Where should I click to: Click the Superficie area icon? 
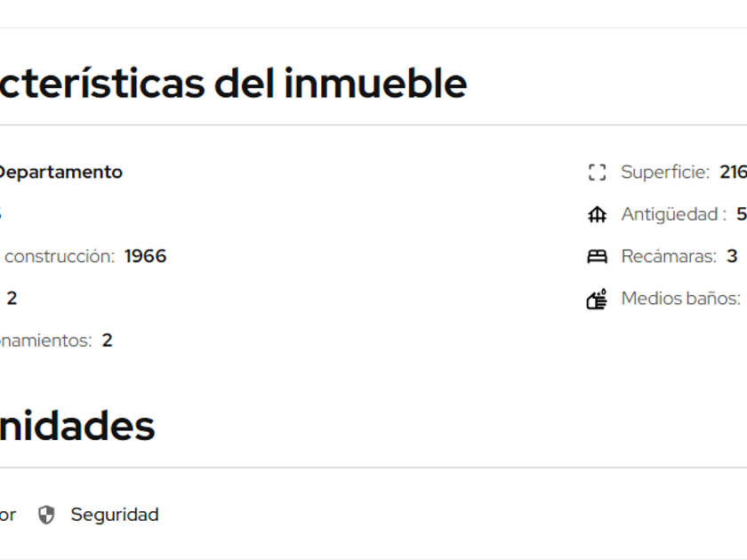597,172
